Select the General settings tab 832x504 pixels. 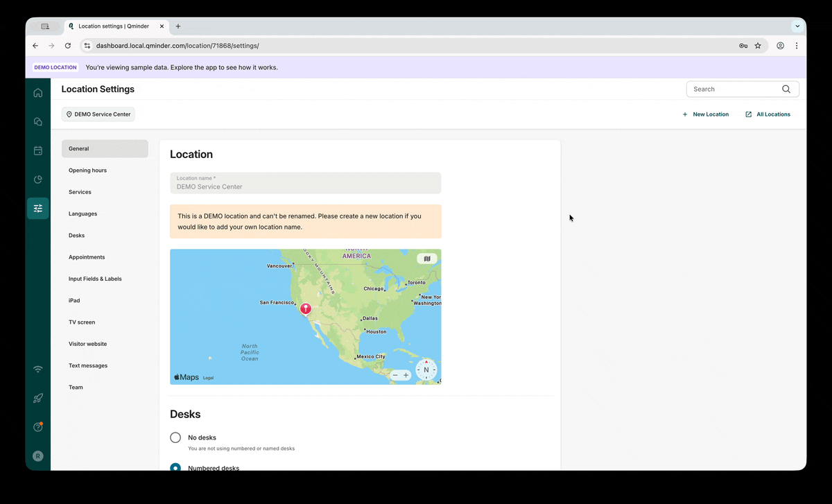click(105, 148)
